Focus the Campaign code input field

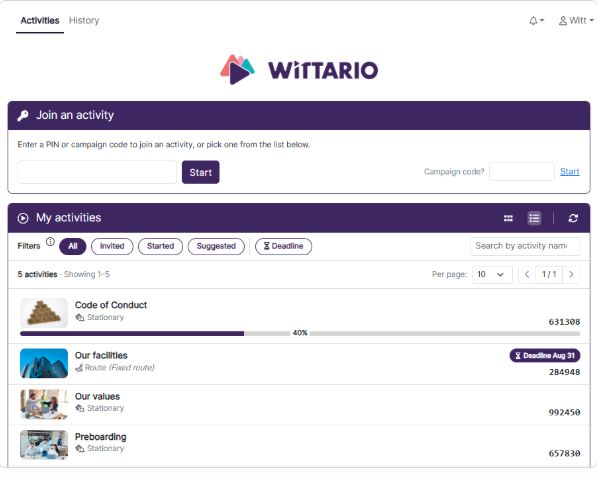pyautogui.click(x=522, y=172)
